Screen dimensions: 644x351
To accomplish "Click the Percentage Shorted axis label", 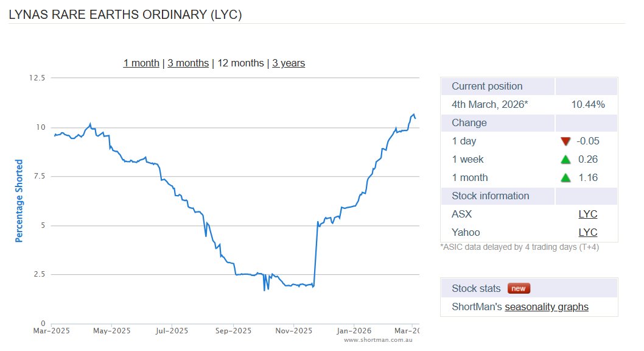I will pyautogui.click(x=20, y=200).
